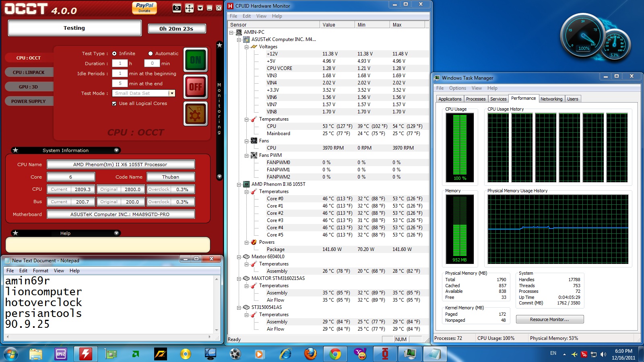Open the Test Mode dropdown

pos(172,93)
